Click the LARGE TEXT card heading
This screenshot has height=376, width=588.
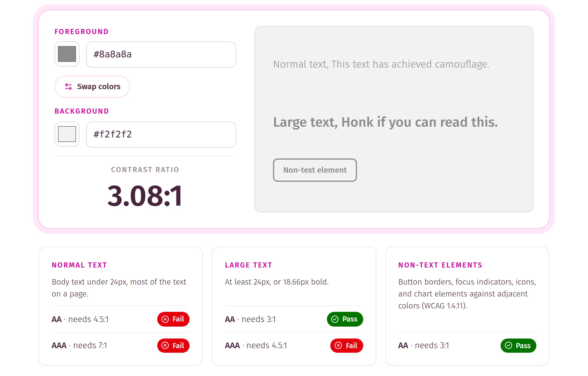coord(249,265)
